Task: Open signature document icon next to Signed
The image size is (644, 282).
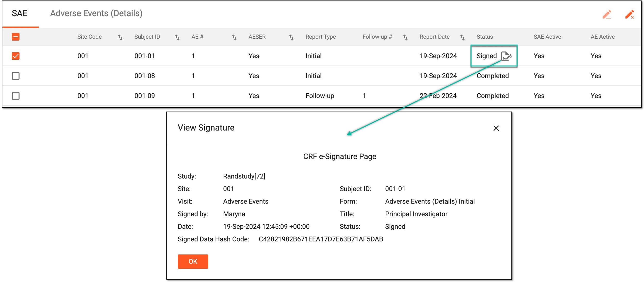Action: click(506, 56)
